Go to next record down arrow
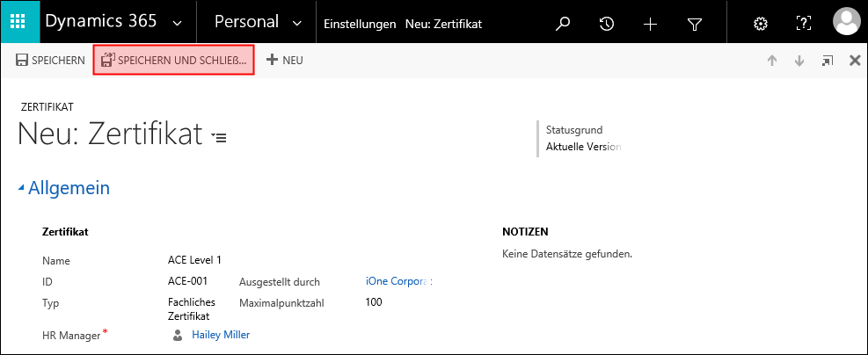The image size is (868, 355). tap(799, 61)
